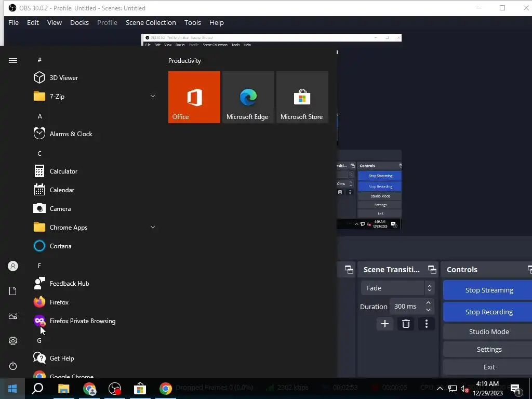Screen dimensions: 532x399
Task: Jump to the A letter group
Action: (x=39, y=116)
